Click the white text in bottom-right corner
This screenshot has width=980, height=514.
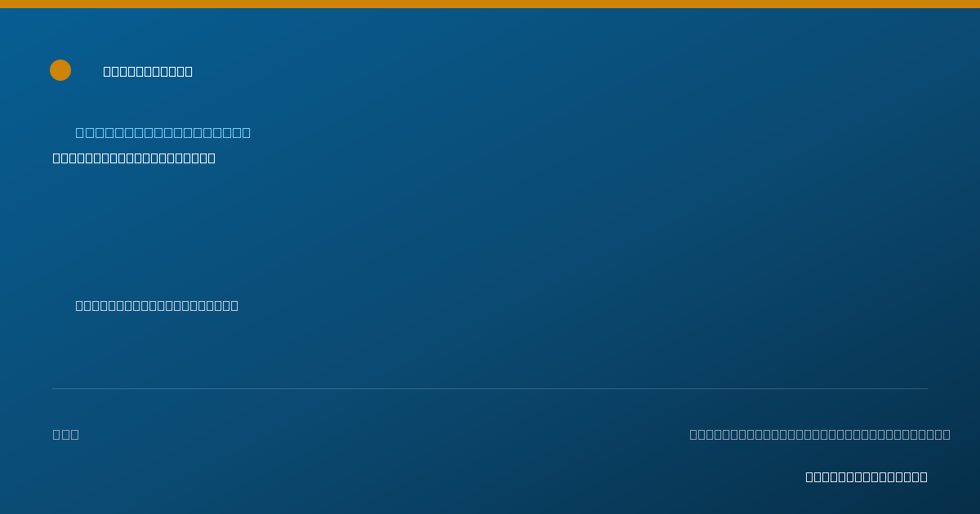[x=866, y=476]
